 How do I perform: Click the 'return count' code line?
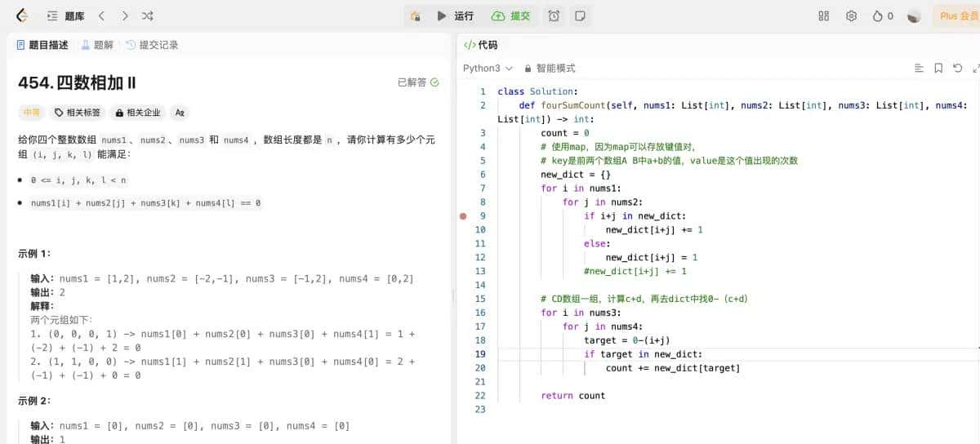click(x=572, y=396)
